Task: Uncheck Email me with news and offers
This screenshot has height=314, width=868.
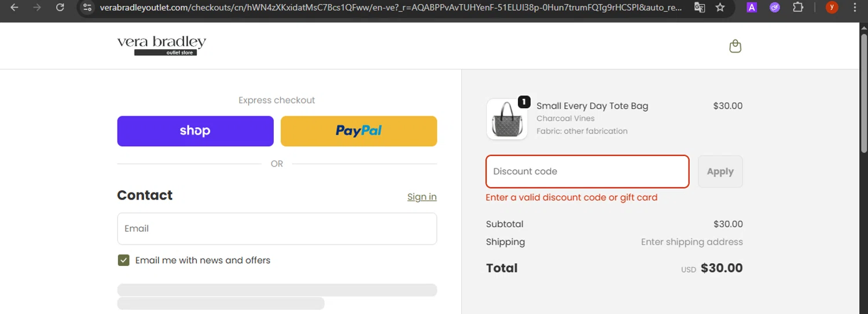Action: point(123,260)
